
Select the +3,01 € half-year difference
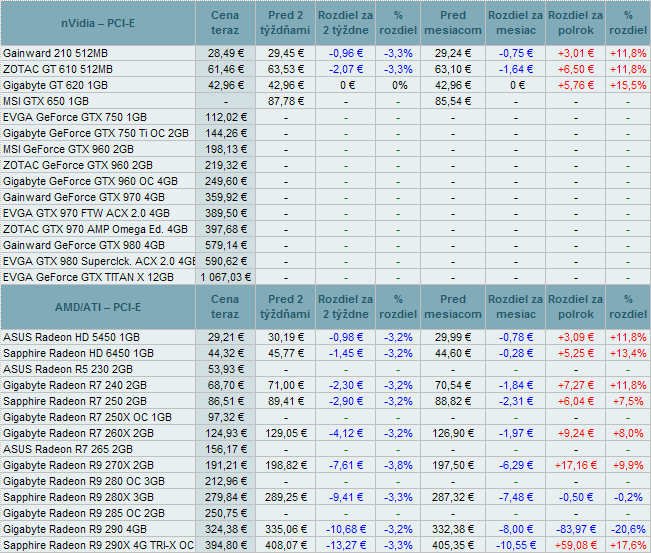pyautogui.click(x=576, y=53)
